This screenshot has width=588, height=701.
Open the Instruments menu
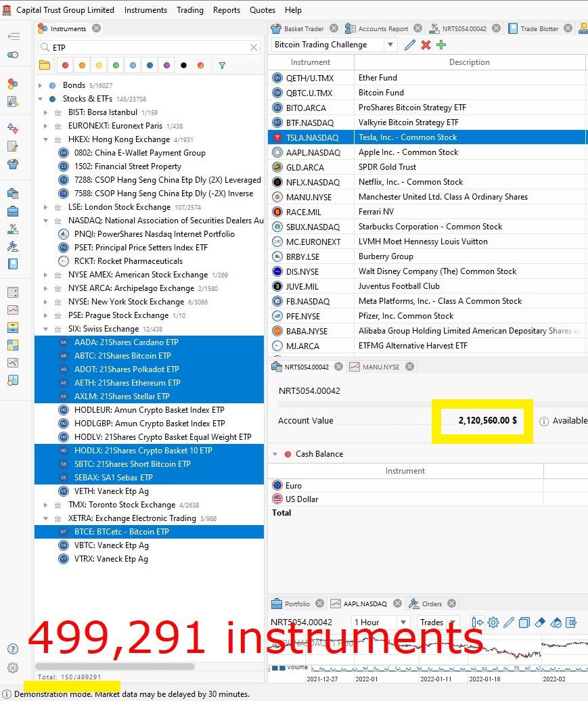click(x=145, y=10)
